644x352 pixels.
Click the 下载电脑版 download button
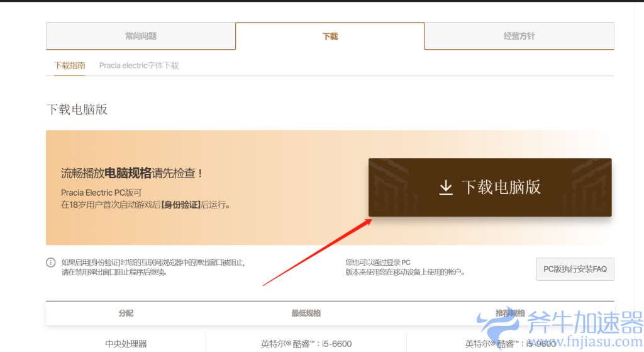coord(490,188)
